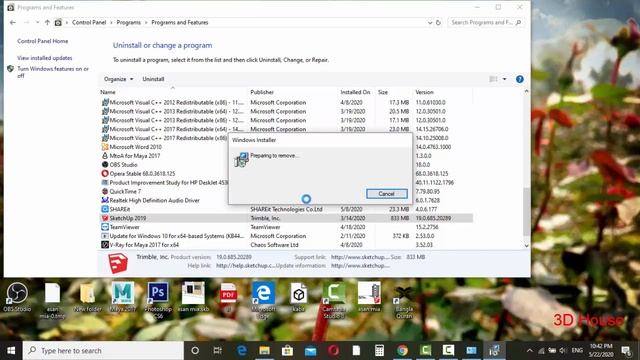This screenshot has height=360, width=640.
Task: Select MtoA for Maya 2017 entry
Action: 135,156
